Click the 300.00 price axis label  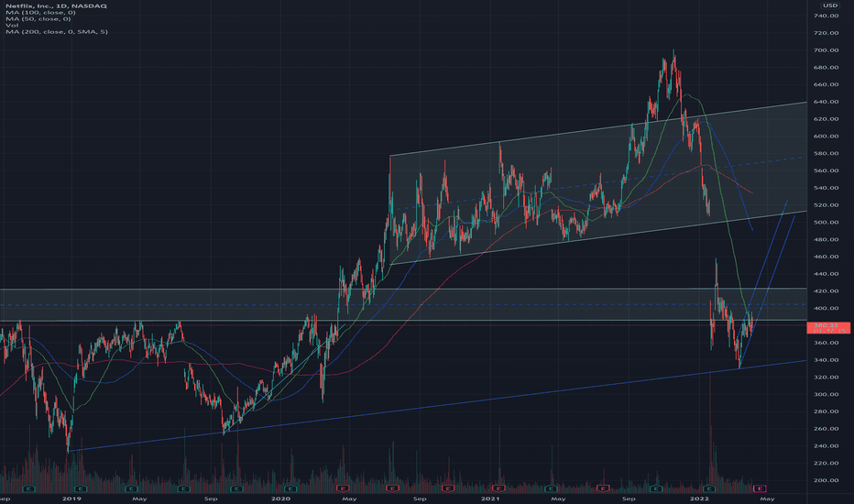[827, 394]
